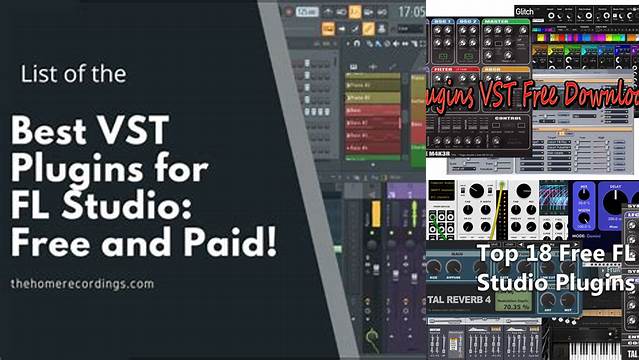This screenshot has width=639, height=360.
Task: Click thehomerecordings.com website link
Action: [x=82, y=284]
